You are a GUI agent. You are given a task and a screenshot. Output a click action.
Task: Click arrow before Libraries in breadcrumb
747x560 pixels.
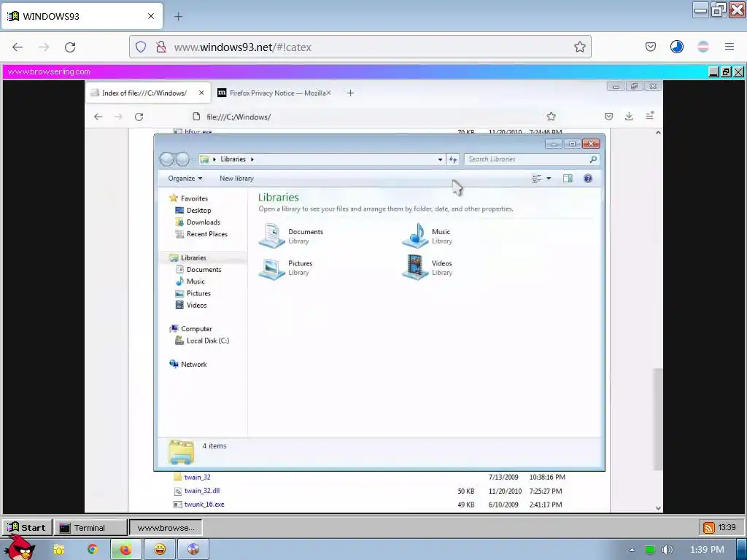214,160
